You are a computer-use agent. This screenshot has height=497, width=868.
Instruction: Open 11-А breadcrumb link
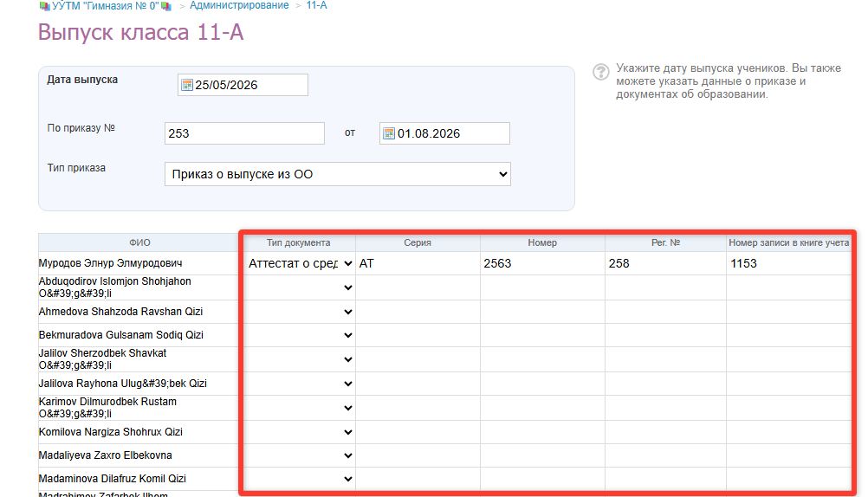[317, 5]
